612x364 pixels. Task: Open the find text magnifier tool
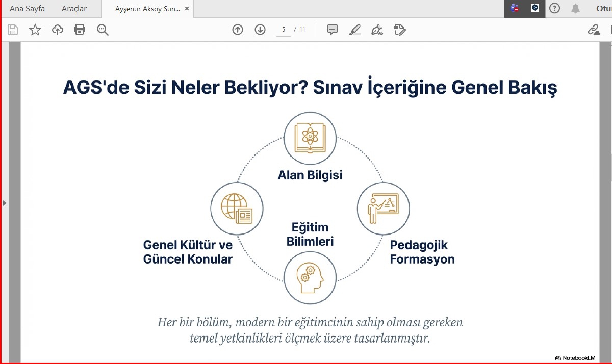[103, 30]
